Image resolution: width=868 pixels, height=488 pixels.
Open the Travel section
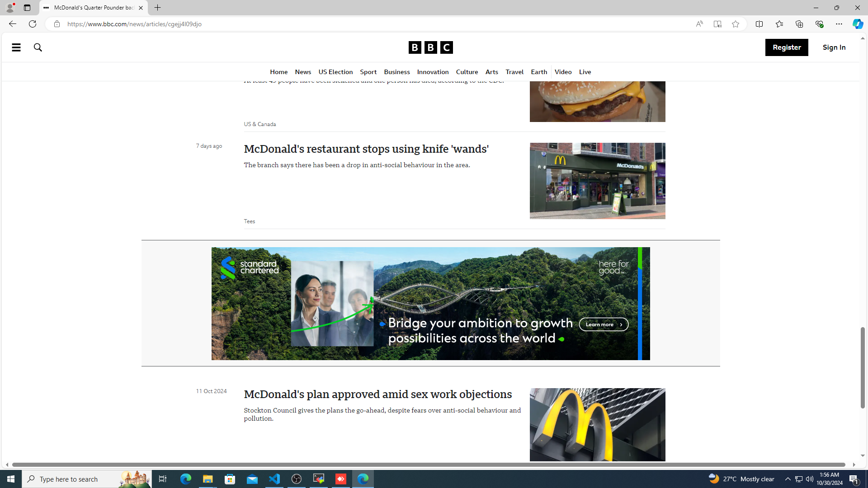click(514, 72)
